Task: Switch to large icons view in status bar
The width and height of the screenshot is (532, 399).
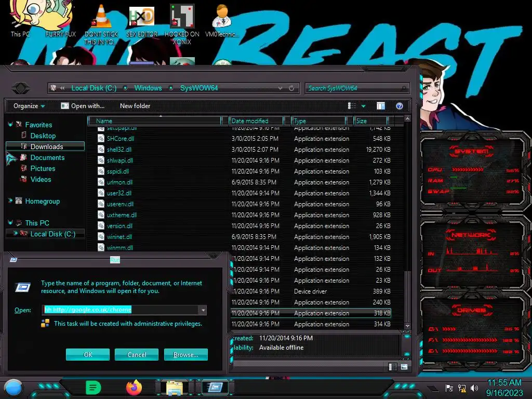Action: coord(404,367)
